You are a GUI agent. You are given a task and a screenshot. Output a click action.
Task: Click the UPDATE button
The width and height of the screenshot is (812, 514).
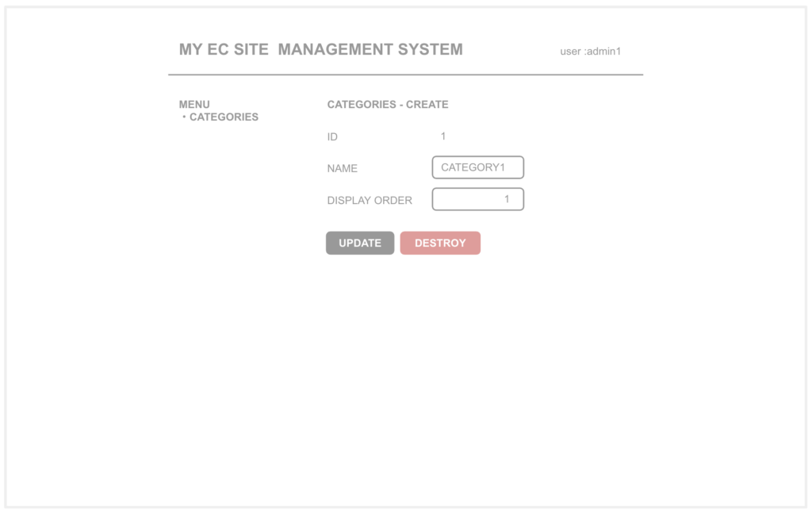click(x=360, y=243)
